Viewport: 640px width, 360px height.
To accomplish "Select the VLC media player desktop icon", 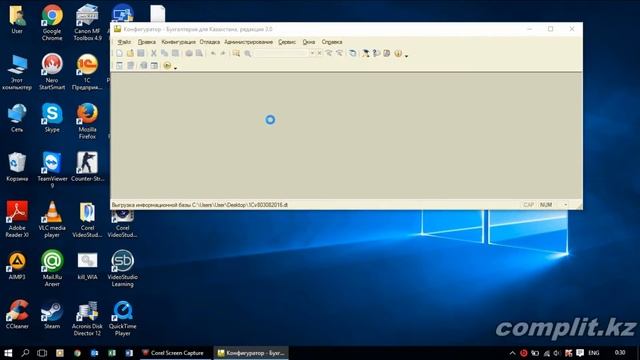I will 52,220.
